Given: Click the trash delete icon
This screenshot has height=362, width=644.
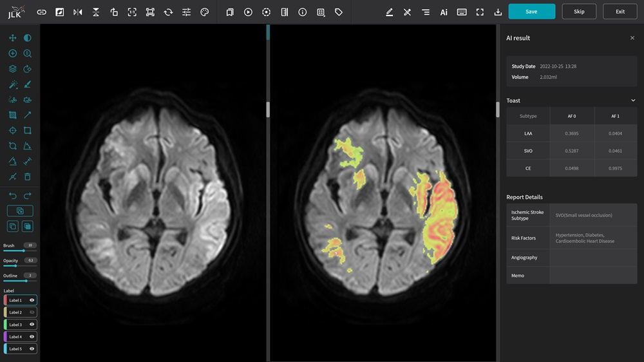Looking at the screenshot, I should tap(27, 176).
